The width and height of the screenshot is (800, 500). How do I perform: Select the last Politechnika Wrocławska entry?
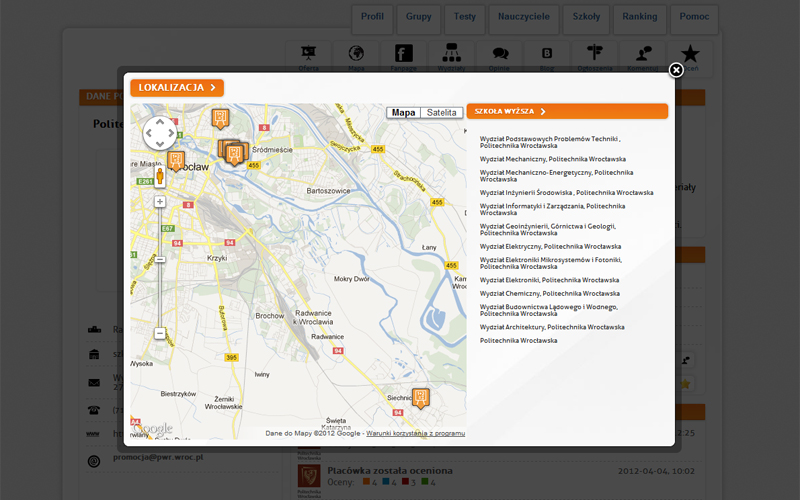pos(518,340)
